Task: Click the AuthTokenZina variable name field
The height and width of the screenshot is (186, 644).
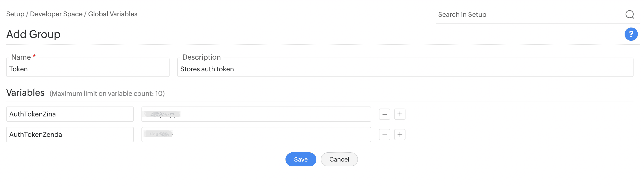Action: tap(70, 114)
